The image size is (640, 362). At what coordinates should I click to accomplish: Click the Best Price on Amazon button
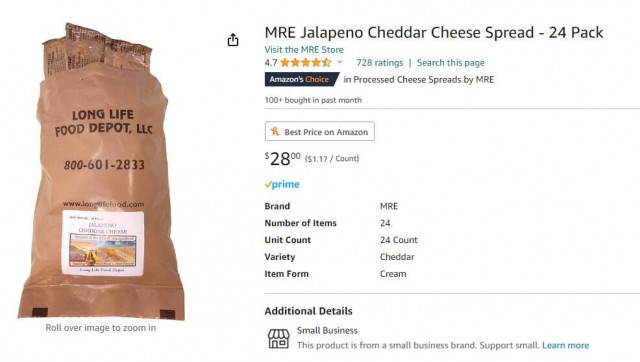click(x=320, y=131)
